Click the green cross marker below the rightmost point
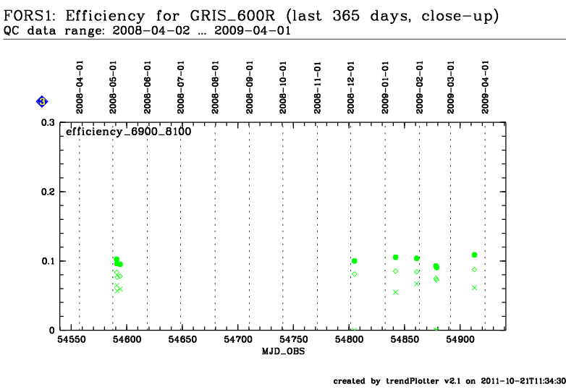 475,287
